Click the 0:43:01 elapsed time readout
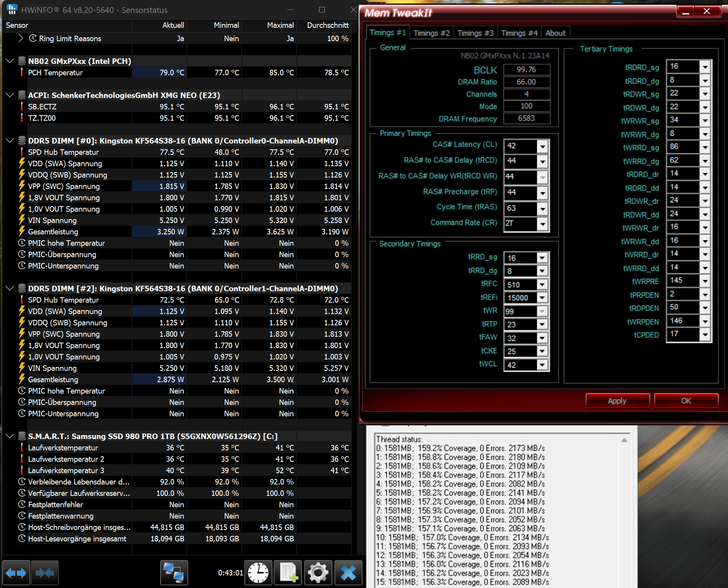The image size is (728, 588). pyautogui.click(x=230, y=573)
